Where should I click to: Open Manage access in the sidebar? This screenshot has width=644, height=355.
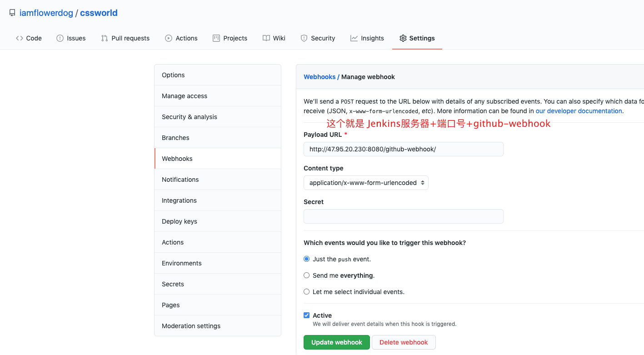(x=218, y=96)
